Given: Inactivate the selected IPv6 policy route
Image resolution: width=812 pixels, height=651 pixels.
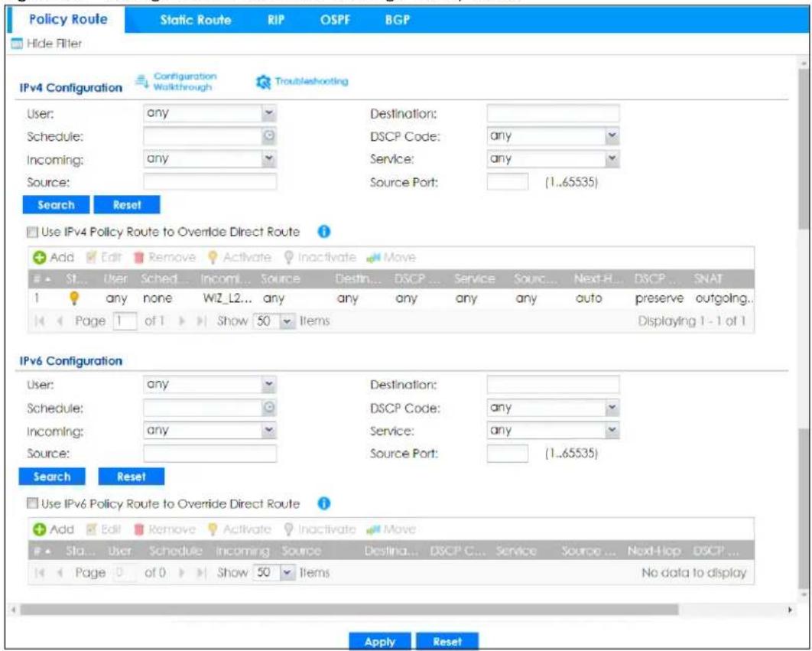Looking at the screenshot, I should pos(320,529).
